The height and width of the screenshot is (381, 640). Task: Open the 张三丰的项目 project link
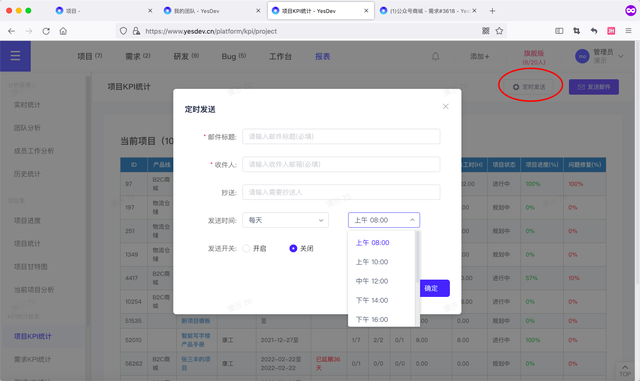(196, 363)
